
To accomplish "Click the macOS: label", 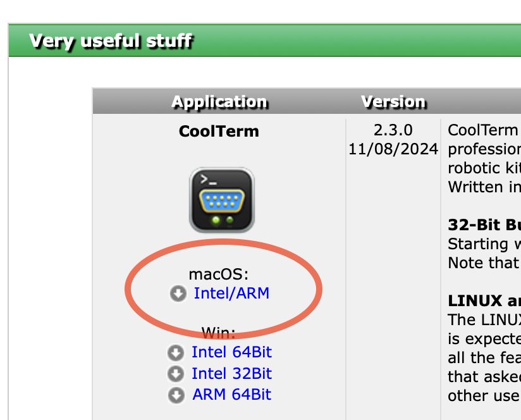I will (219, 275).
